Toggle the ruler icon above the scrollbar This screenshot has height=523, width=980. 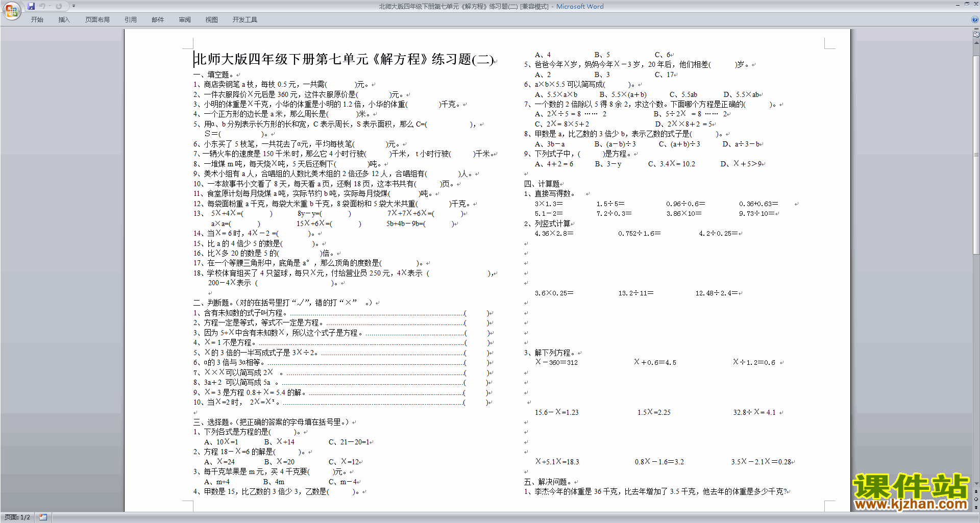[976, 35]
